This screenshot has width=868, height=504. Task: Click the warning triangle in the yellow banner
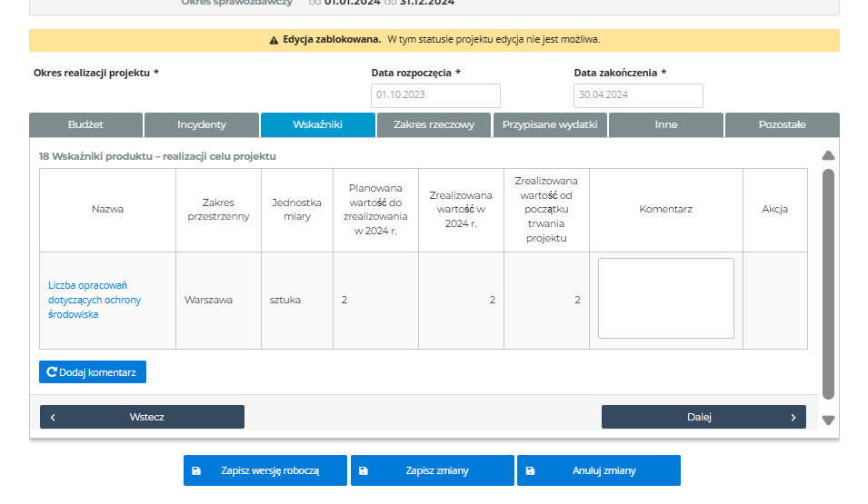pyautogui.click(x=274, y=40)
